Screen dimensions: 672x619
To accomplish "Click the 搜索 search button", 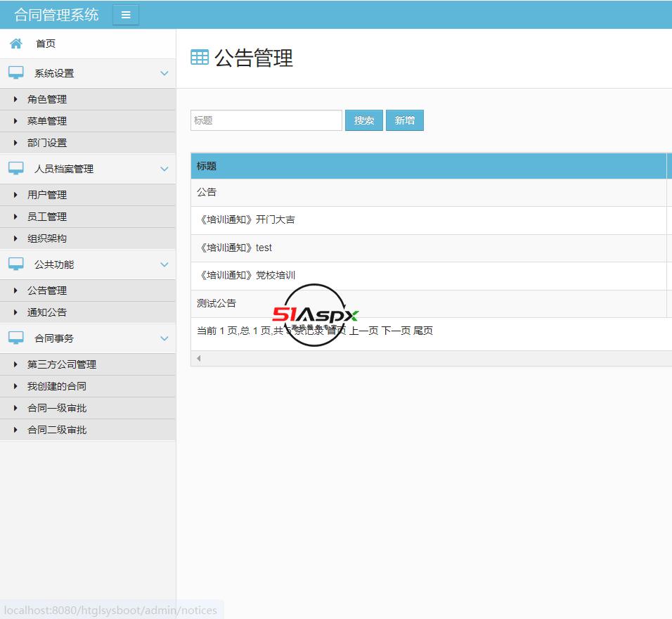I will [x=364, y=120].
